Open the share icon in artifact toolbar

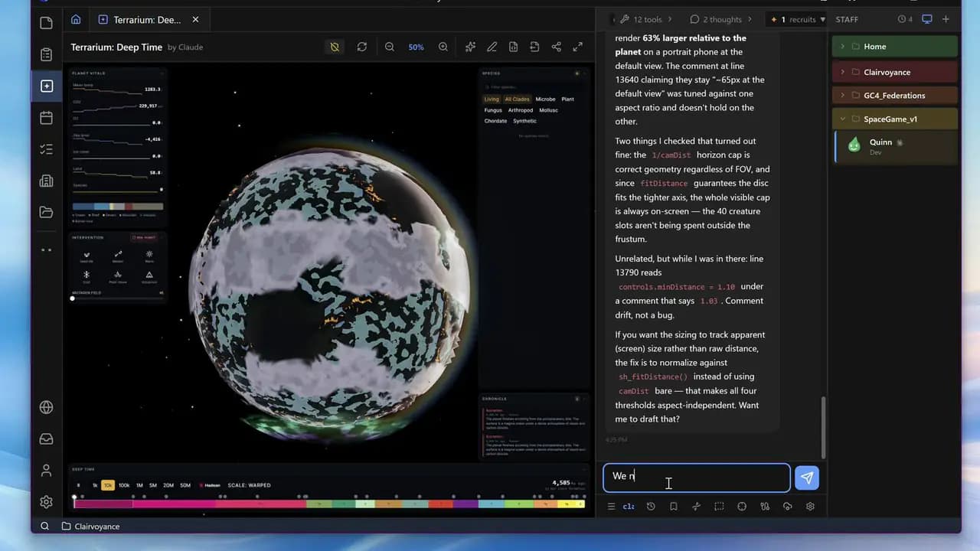[557, 47]
